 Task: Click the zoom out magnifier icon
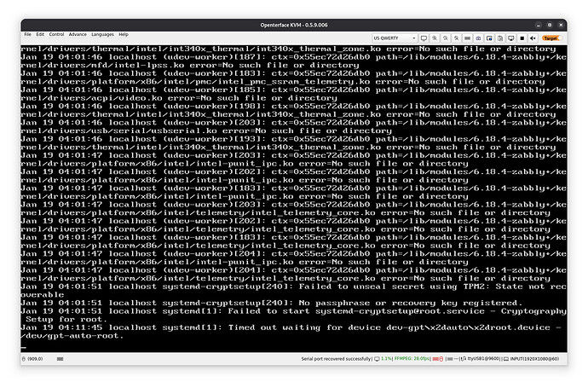tap(446, 38)
